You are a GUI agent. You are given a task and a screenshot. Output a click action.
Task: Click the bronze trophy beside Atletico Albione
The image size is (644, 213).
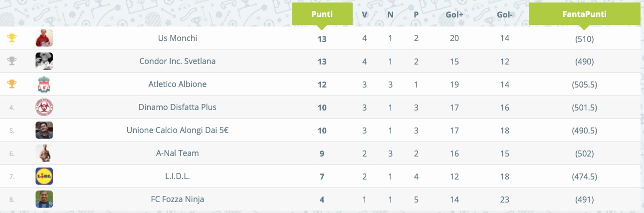(11, 84)
